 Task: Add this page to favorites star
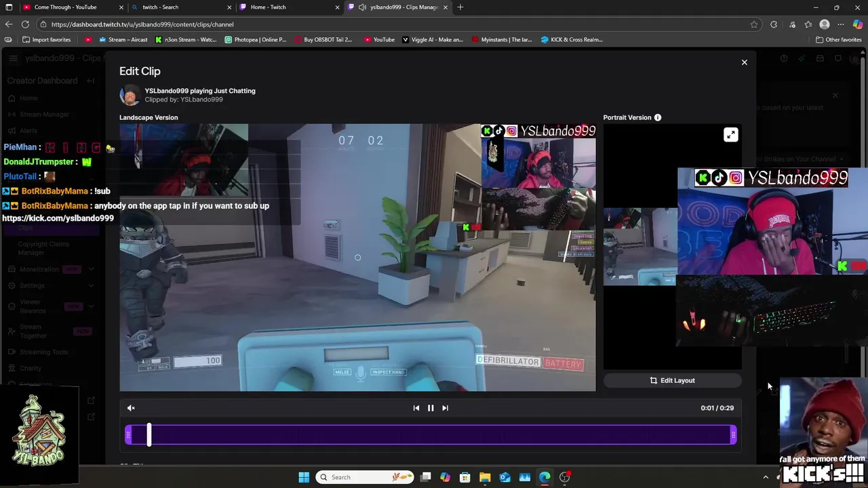(x=753, y=24)
